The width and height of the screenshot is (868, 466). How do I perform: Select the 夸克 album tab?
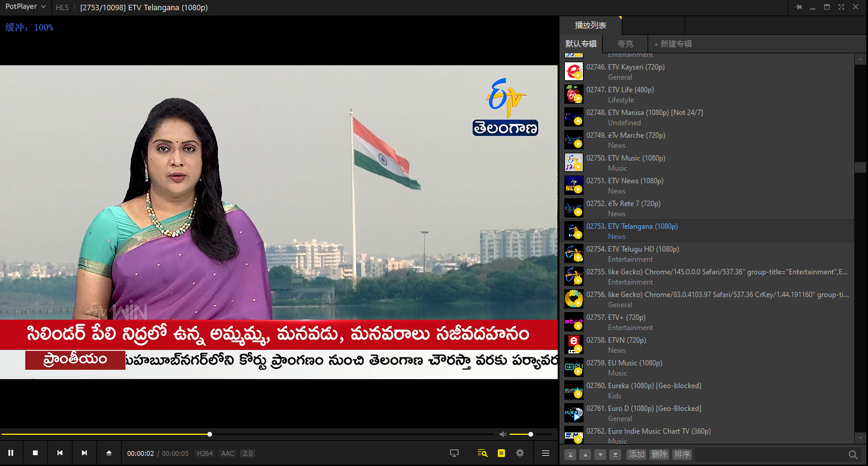(625, 44)
